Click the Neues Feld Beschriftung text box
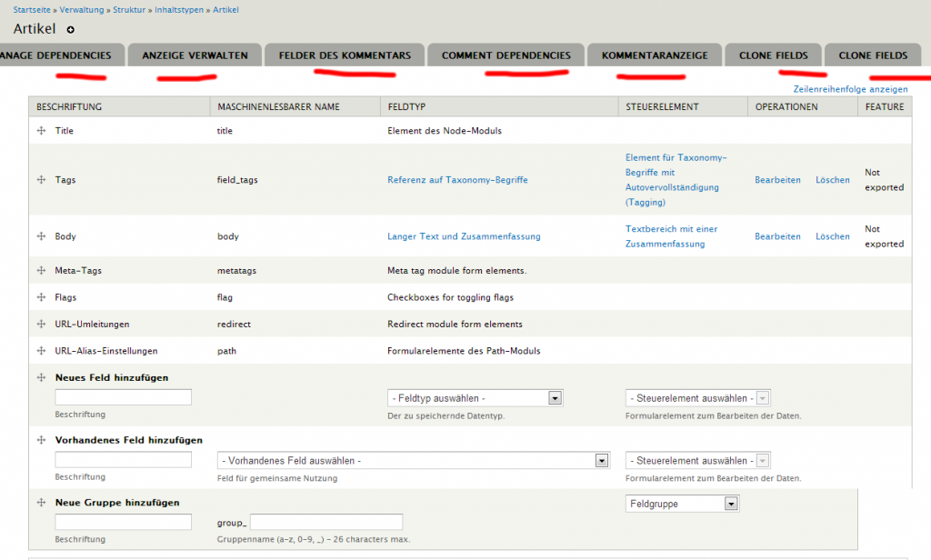Screen dimensions: 931x560 coord(123,397)
